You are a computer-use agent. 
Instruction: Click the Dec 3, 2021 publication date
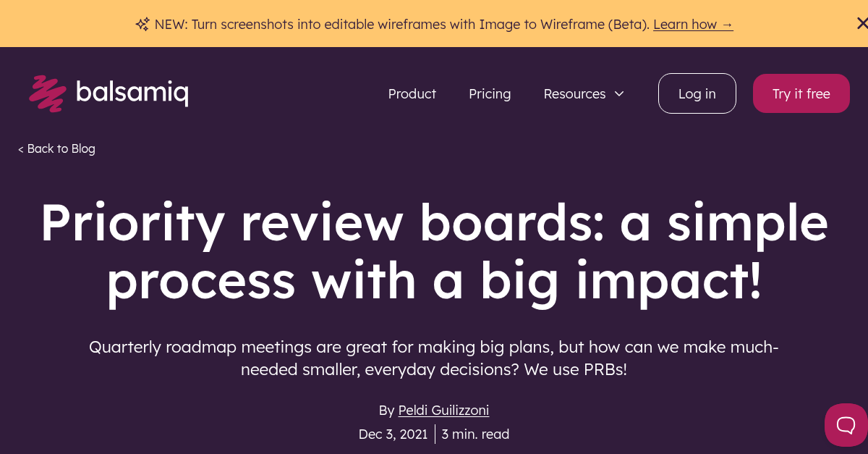click(393, 434)
